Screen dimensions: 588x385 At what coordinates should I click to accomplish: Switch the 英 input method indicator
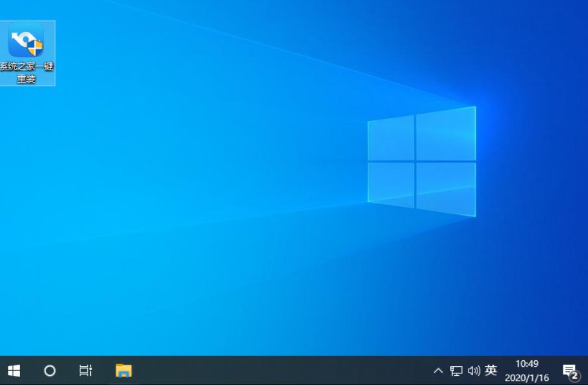tap(491, 370)
